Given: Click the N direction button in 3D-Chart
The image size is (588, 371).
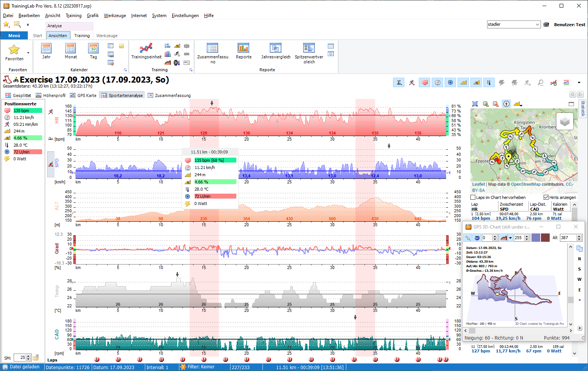Looking at the screenshot, I should point(579,259).
